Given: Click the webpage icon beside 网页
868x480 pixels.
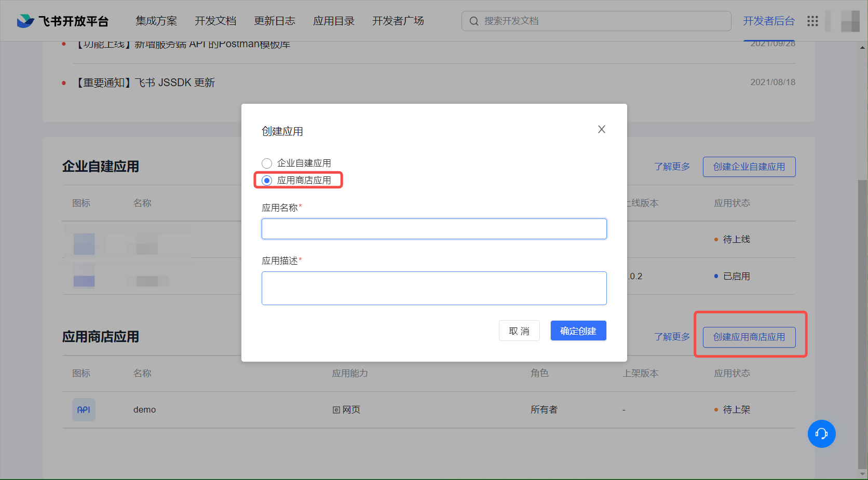Looking at the screenshot, I should point(336,410).
